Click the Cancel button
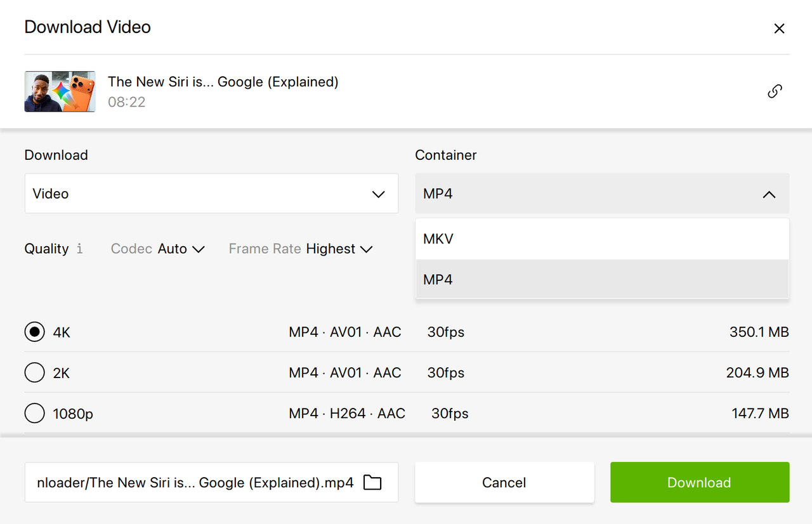Screen dimensions: 812x524 point(504,483)
